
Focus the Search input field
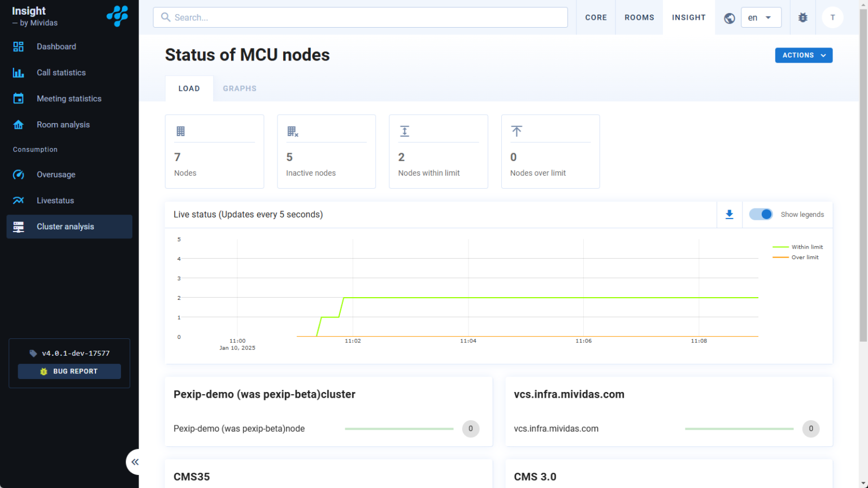361,18
